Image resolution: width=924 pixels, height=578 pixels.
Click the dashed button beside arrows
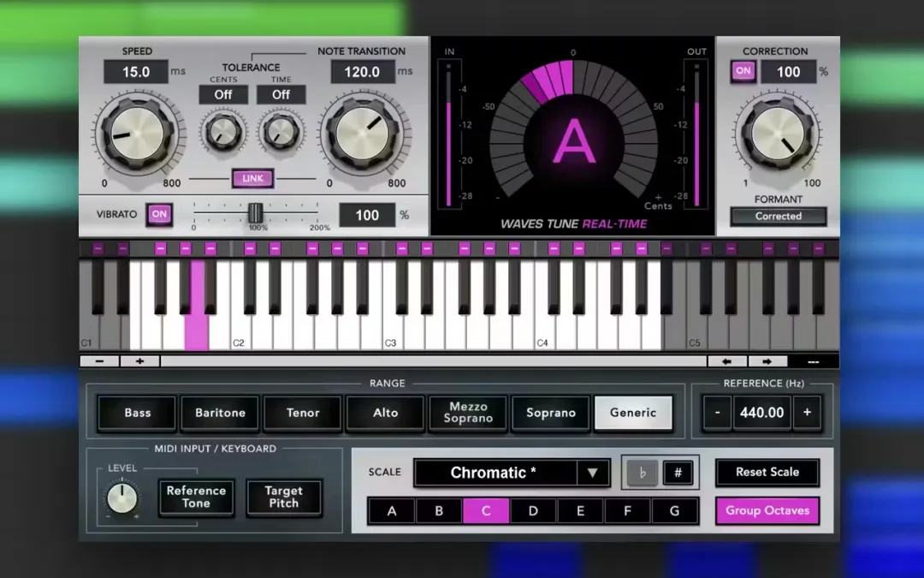(814, 361)
